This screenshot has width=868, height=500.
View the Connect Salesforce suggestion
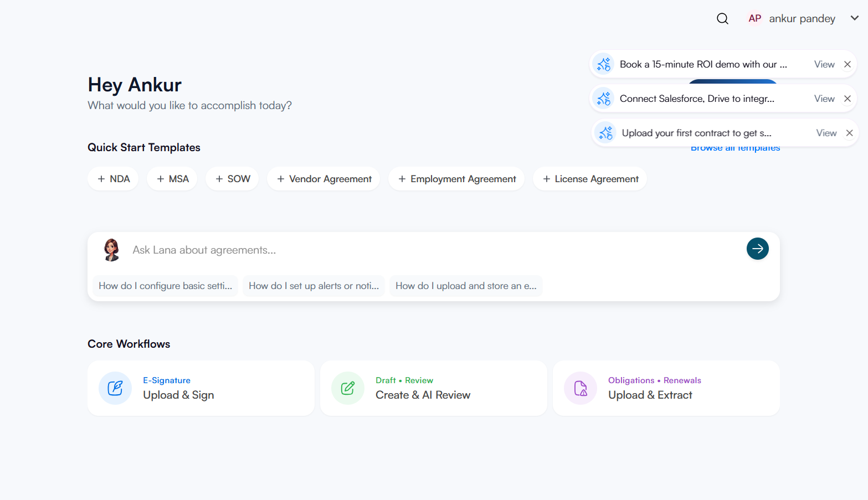[824, 98]
